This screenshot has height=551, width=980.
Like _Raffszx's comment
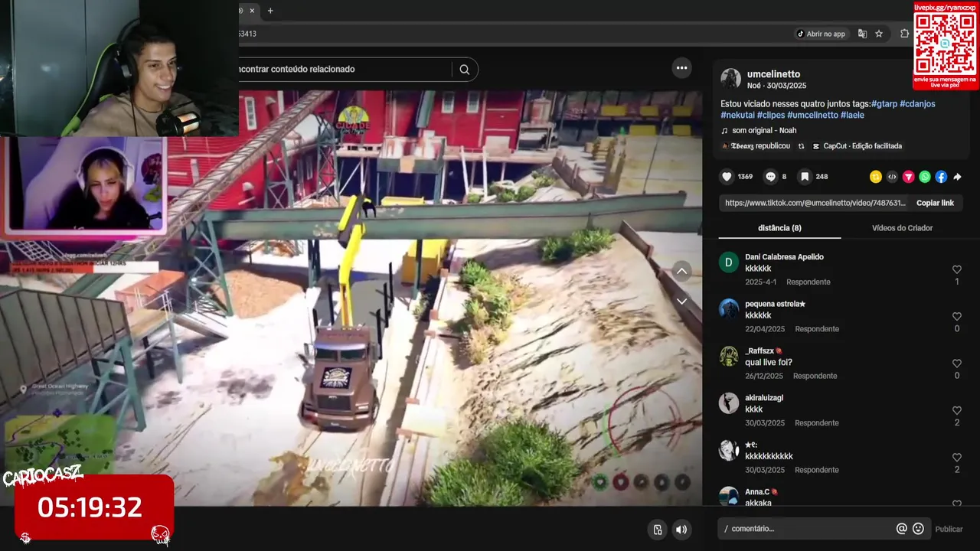pos(957,364)
